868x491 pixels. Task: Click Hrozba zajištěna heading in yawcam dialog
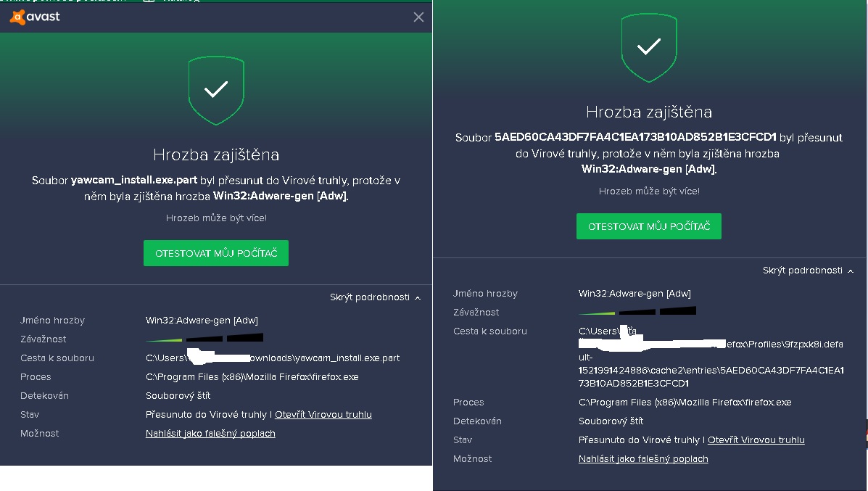pyautogui.click(x=216, y=154)
